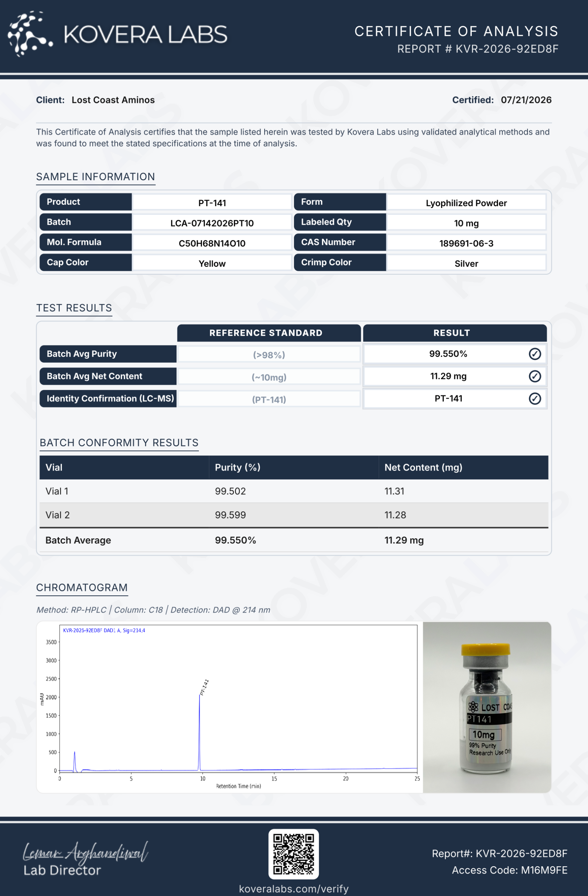Click the Cap Color value Yellow
This screenshot has width=588, height=896.
pyautogui.click(x=212, y=264)
